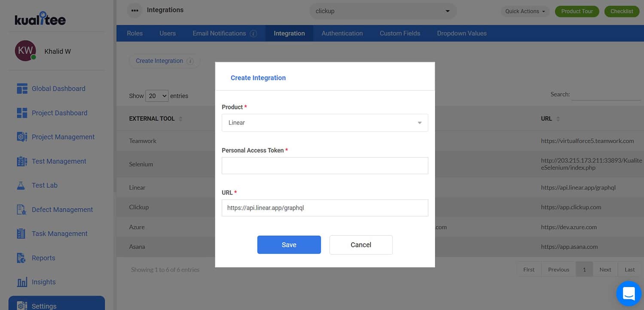Open the Checklist button
The image size is (644, 310).
622,11
